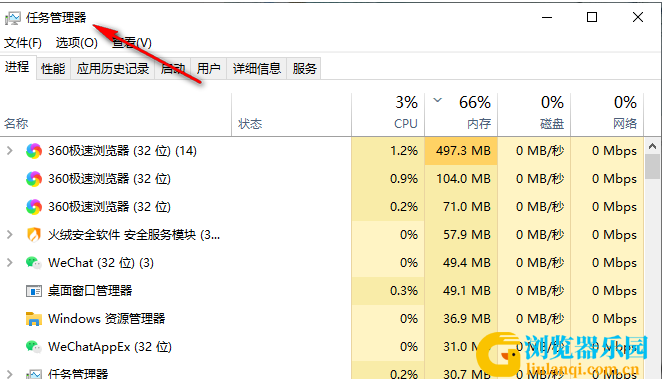The image size is (662, 379).
Task: Expand the WeChat (32 位) (3) group
Action: (x=10, y=263)
